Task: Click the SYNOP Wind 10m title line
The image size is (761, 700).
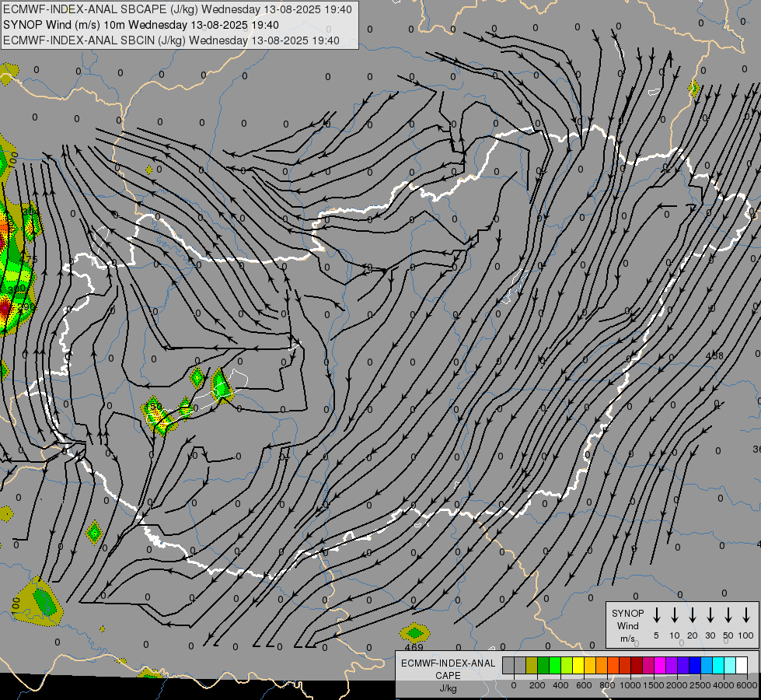Action: coord(141,25)
